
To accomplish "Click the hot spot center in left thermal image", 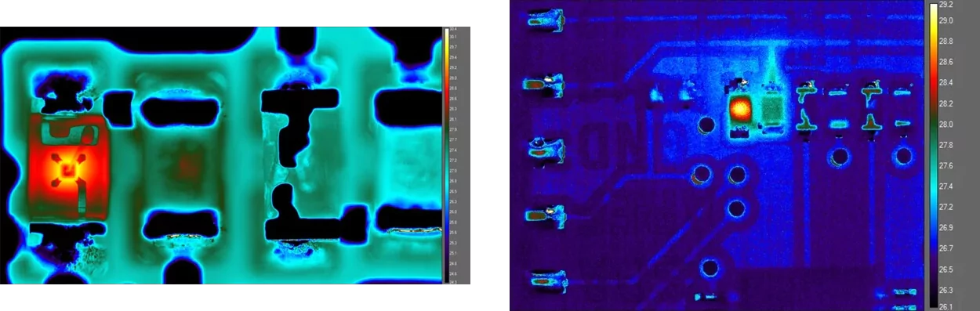I will pyautogui.click(x=67, y=168).
